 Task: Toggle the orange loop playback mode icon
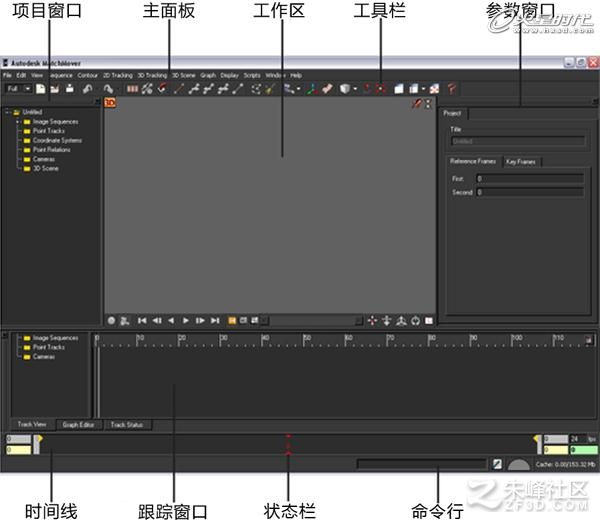[x=232, y=321]
